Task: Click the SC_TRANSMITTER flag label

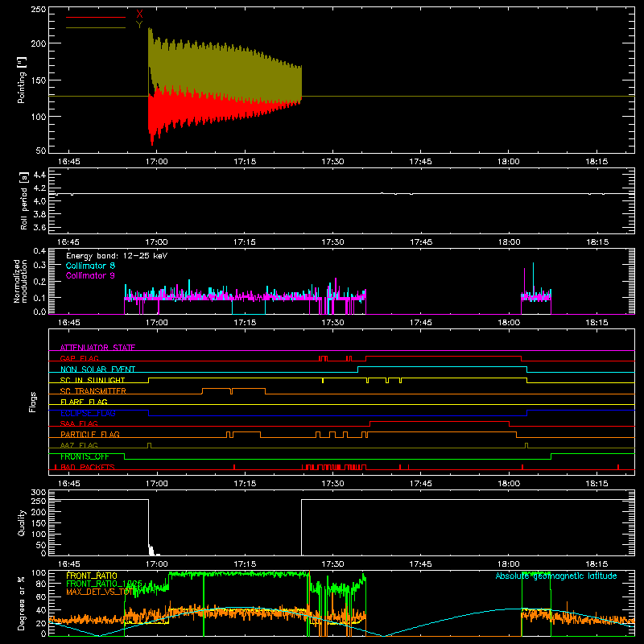Action: [93, 391]
